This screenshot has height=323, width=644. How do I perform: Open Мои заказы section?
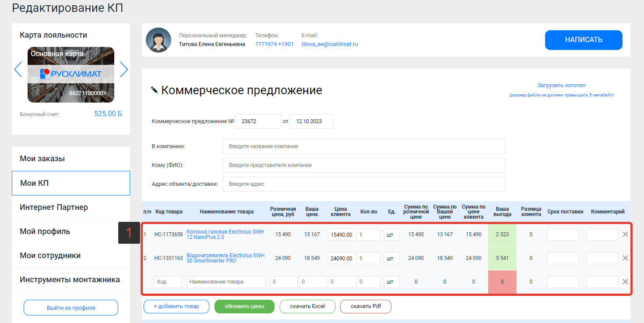71,159
